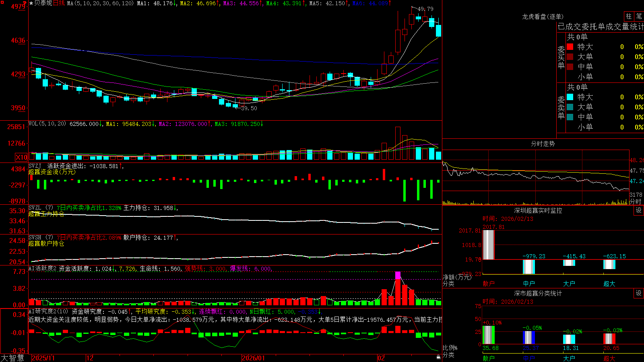Screen dimensions: 644x362
Task: Click the 超大 bar showing 20.65 percent
Action: point(609,339)
